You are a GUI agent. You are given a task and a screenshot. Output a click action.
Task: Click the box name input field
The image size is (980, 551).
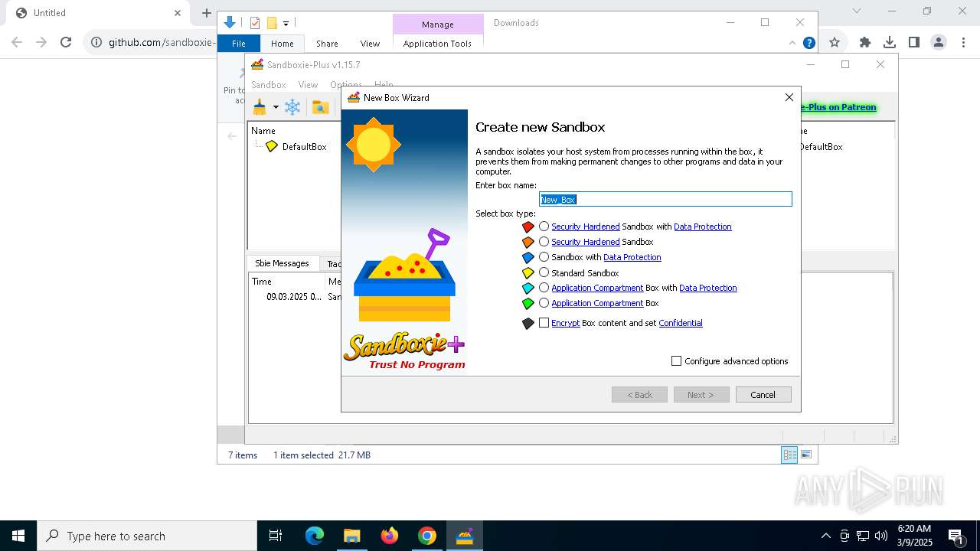665,199
